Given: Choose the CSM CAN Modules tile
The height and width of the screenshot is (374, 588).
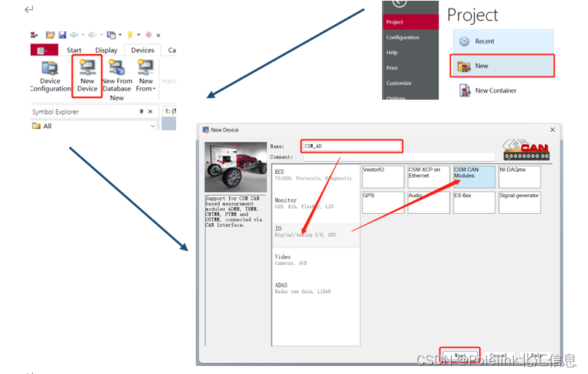Looking at the screenshot, I should [x=474, y=177].
